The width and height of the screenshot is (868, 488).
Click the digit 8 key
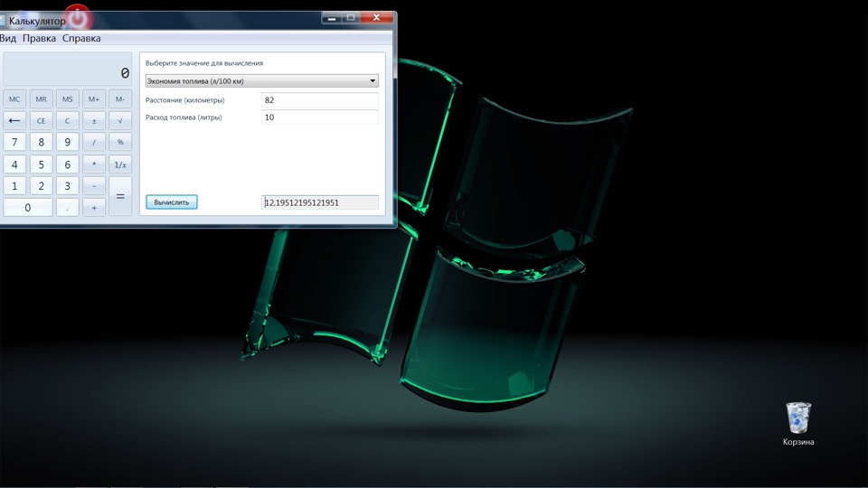click(x=41, y=142)
